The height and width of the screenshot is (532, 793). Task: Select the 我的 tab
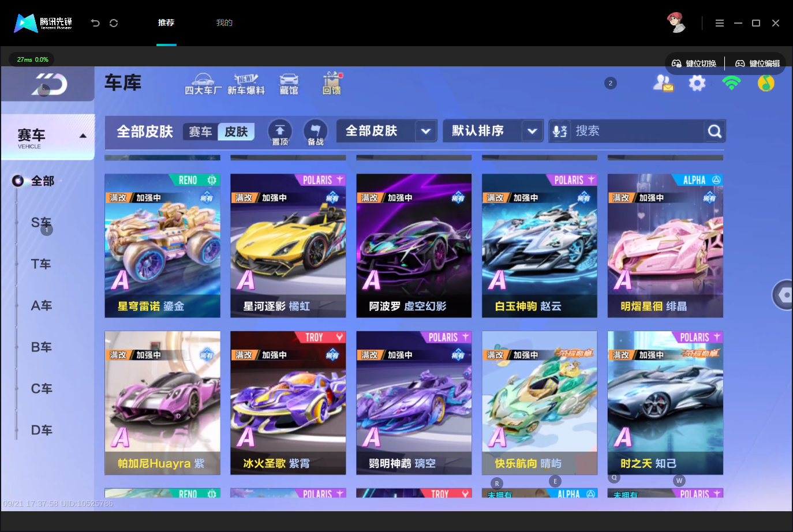(225, 23)
